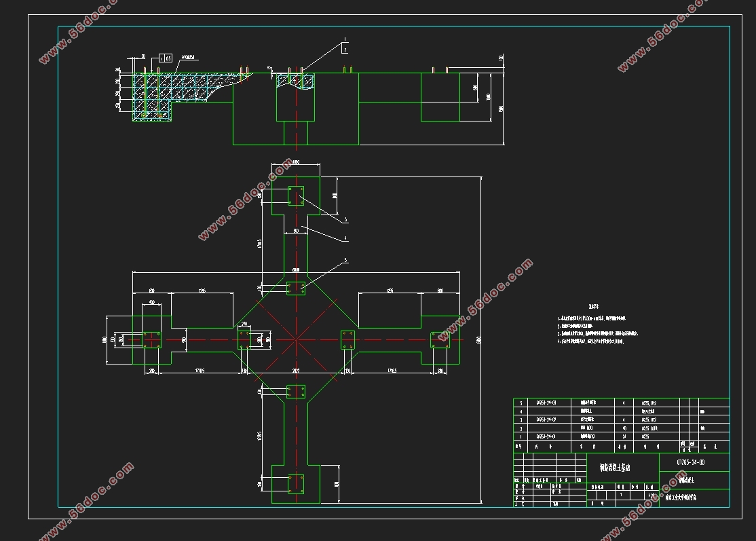Click parts list row 5 entry 07263-24-08
Image resolution: width=756 pixels, height=541 pixels.
pos(546,403)
